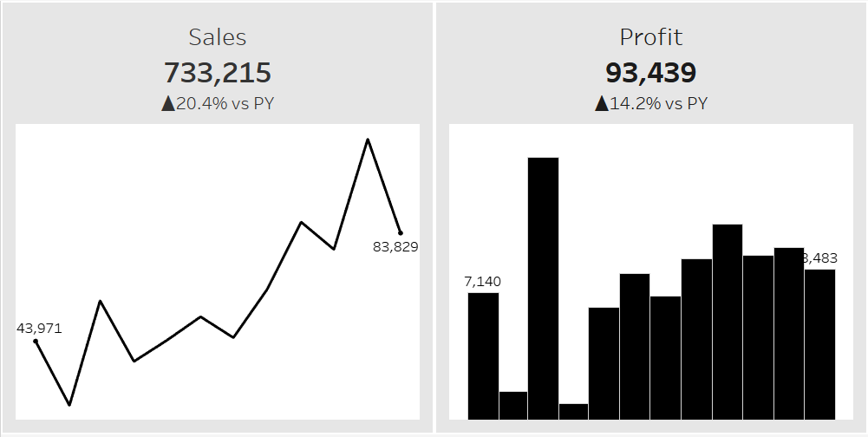The height and width of the screenshot is (437, 868).
Task: Select the last point of the sales line
Action: point(401,232)
